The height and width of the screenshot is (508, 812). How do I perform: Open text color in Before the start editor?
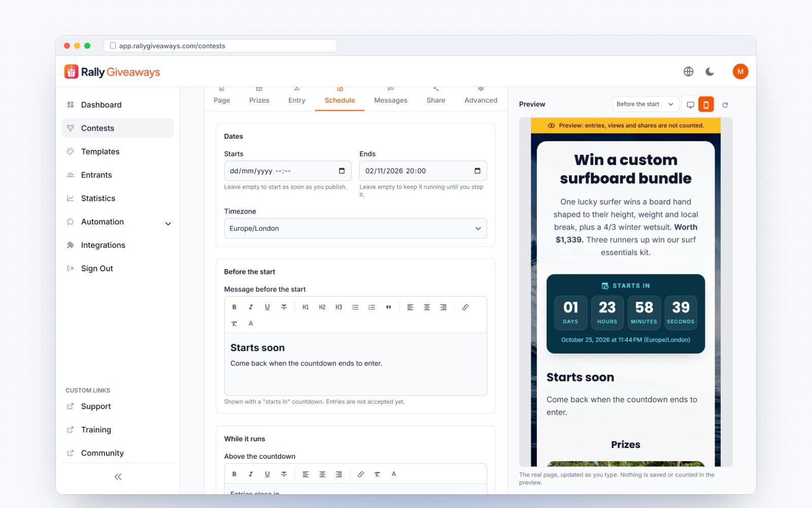pyautogui.click(x=251, y=324)
